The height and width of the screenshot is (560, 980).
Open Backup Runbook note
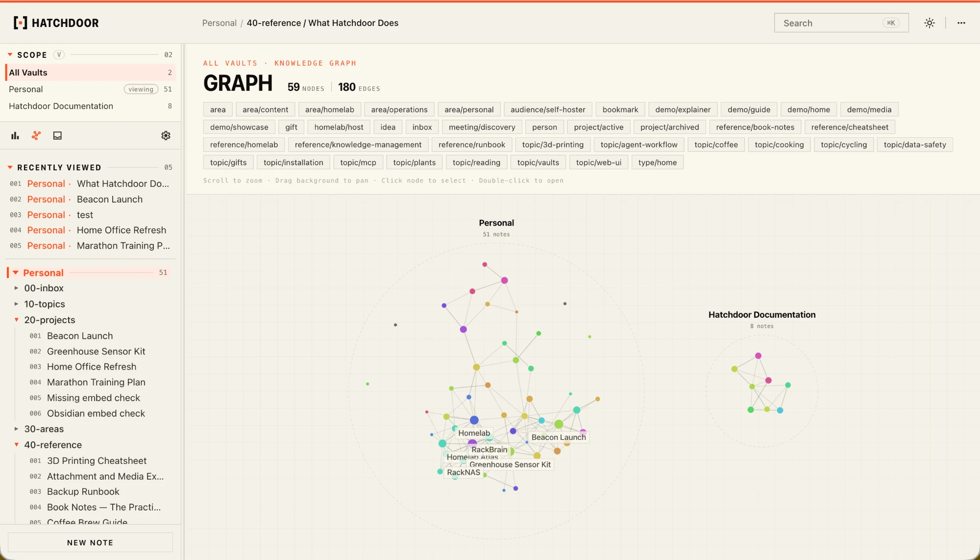pyautogui.click(x=83, y=492)
